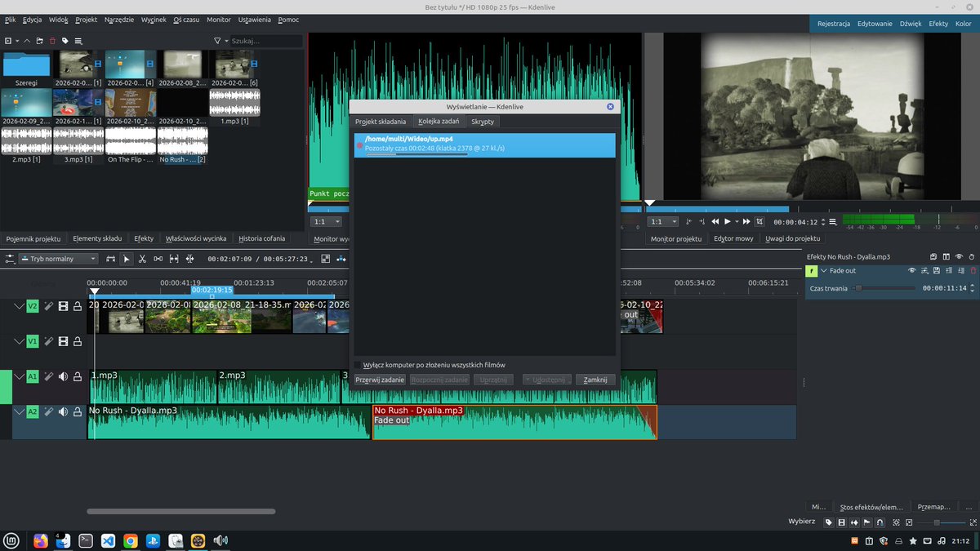The image size is (980, 551).
Task: Click the delete clip trash icon in project bin
Action: point(52,40)
